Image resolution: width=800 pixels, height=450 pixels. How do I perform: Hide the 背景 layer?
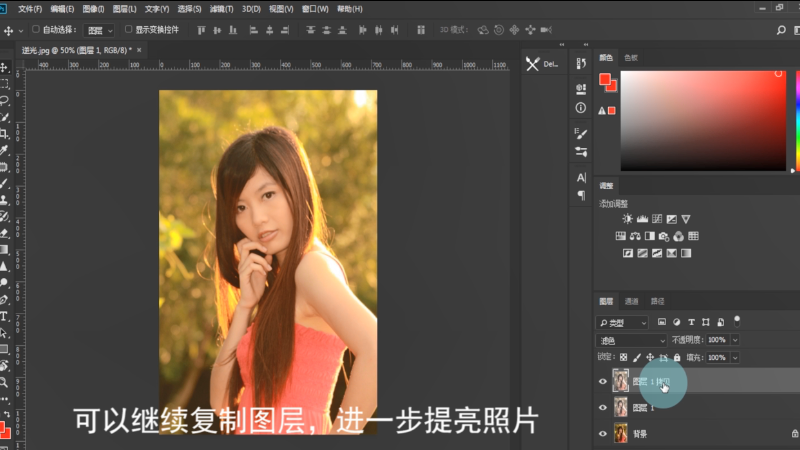[x=603, y=434]
